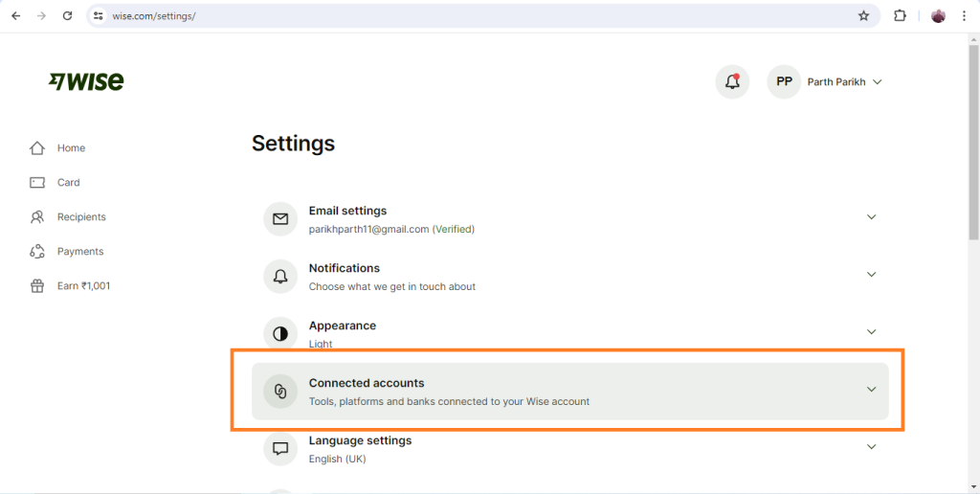
Task: Reload the page in the browser
Action: (x=67, y=16)
